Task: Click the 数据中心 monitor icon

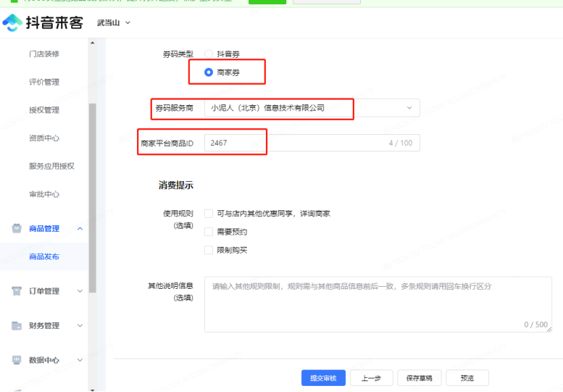Action: 17,360
